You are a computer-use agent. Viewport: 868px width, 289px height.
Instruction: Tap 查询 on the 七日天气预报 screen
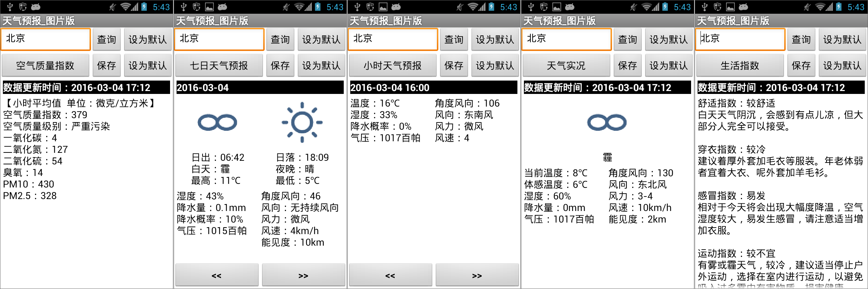(x=280, y=39)
